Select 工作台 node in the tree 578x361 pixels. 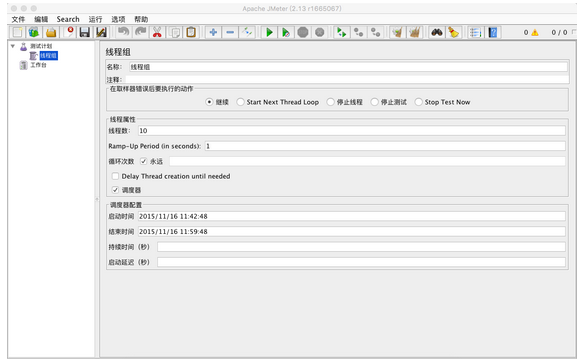(x=38, y=65)
